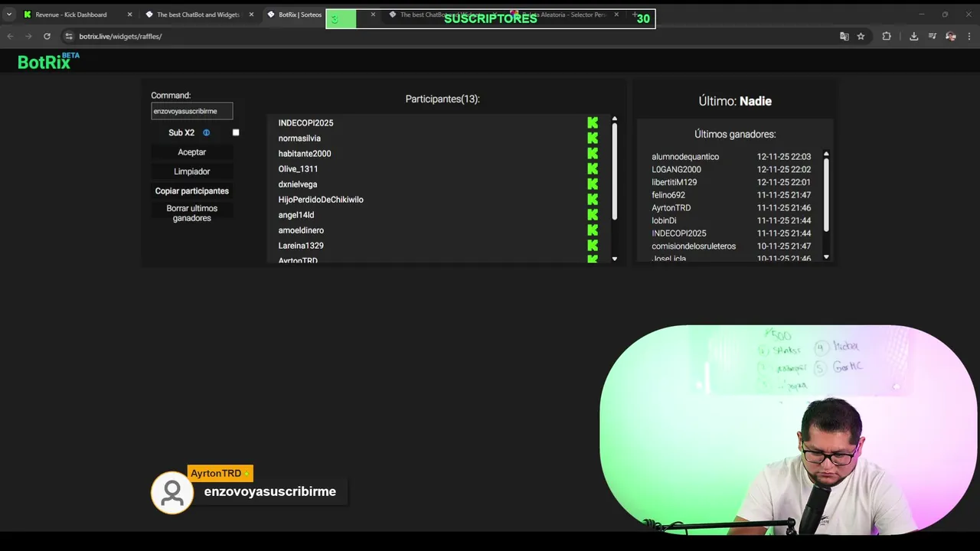Click the Participantes(13) heading

click(x=443, y=99)
